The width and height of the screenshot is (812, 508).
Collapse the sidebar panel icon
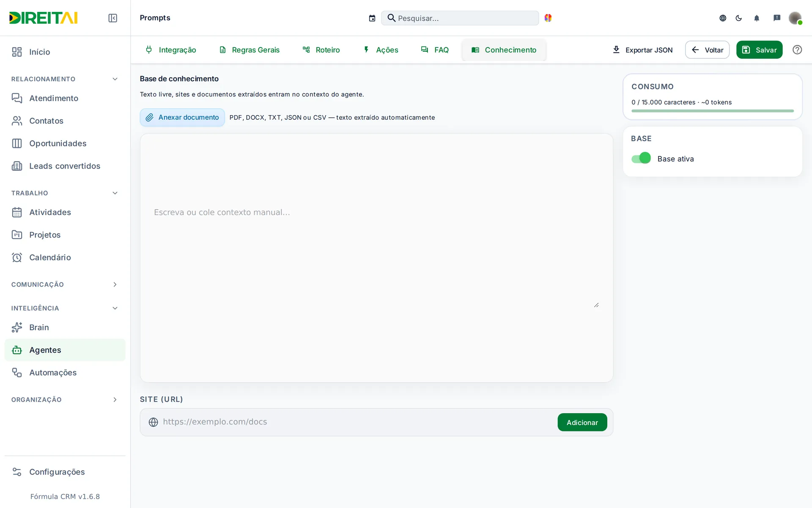(112, 18)
